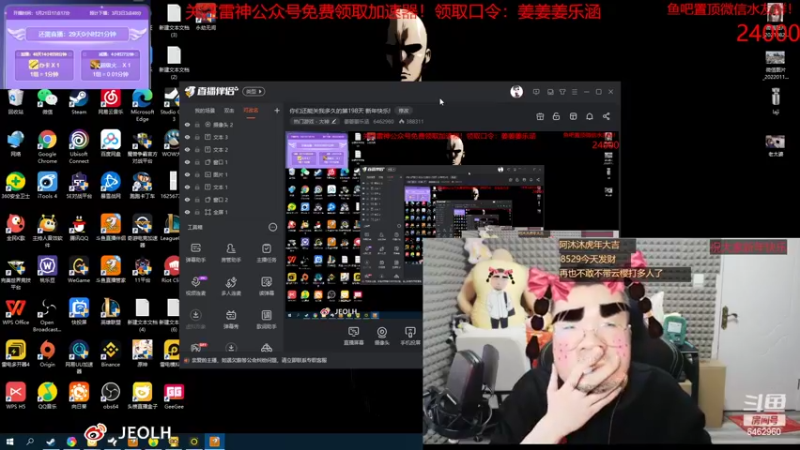Viewport: 800px width, 450px height.
Task: Click the lock icon in room toolbar
Action: coord(556,116)
